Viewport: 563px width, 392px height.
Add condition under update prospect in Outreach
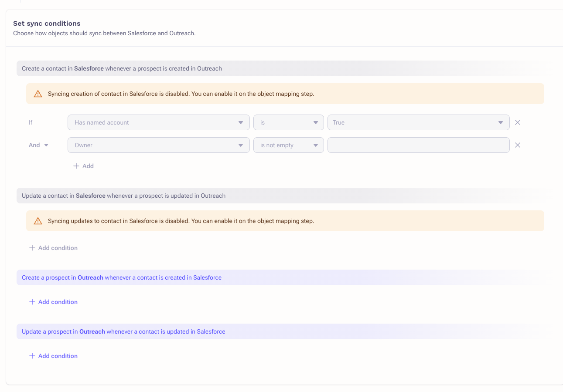pos(53,356)
